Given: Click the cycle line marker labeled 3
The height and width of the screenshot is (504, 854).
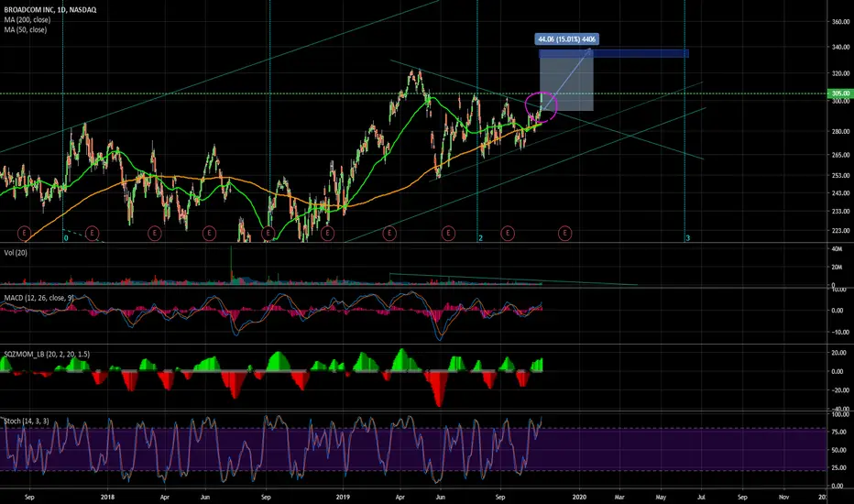Looking at the screenshot, I should coord(688,238).
